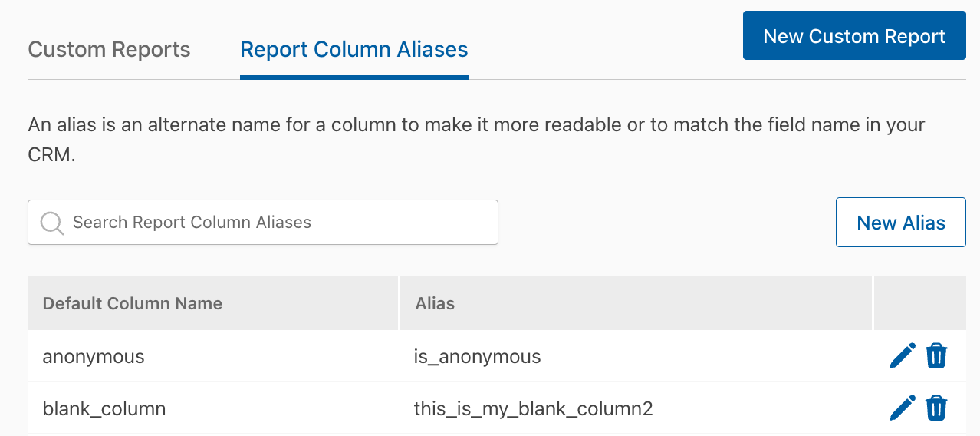The height and width of the screenshot is (436, 980).
Task: Create a New Custom Report
Action: click(854, 35)
